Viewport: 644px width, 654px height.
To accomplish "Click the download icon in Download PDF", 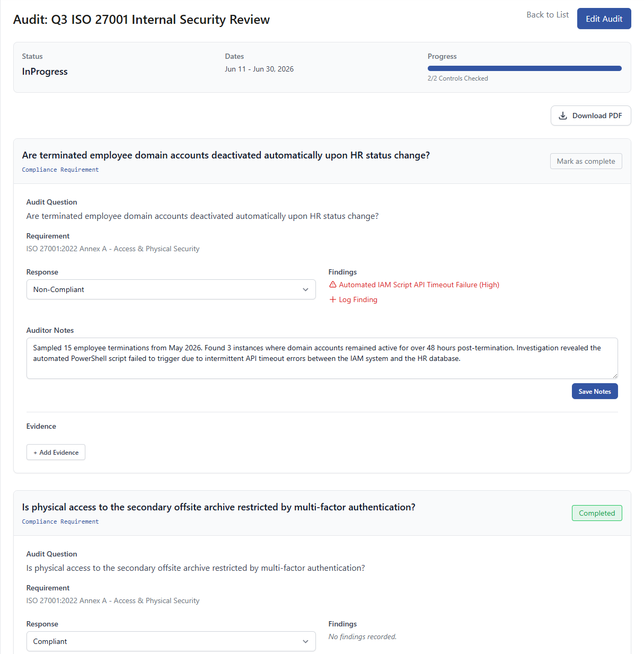I will tap(563, 116).
